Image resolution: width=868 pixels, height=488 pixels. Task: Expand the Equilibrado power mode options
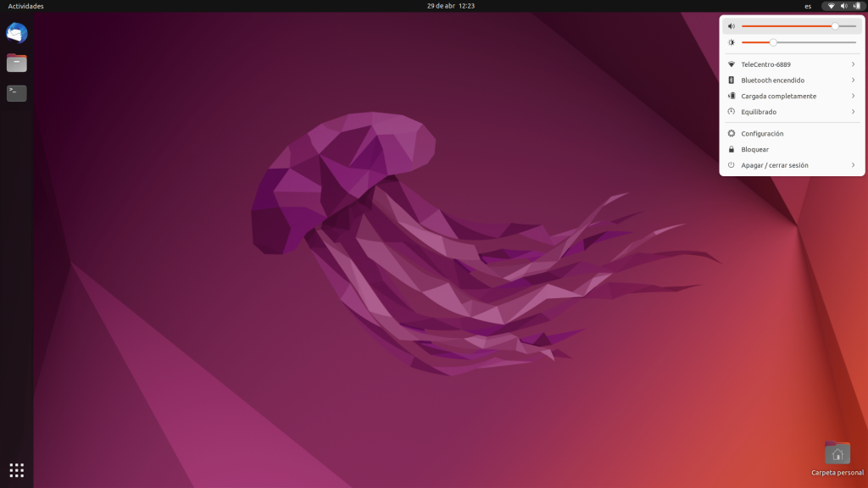pyautogui.click(x=853, y=111)
